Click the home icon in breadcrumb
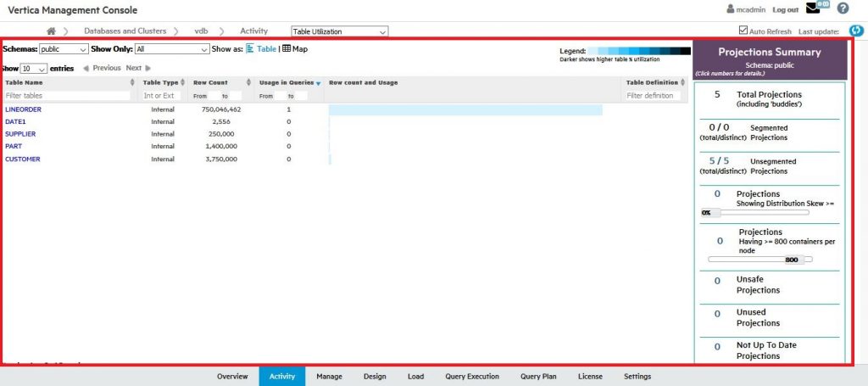The image size is (868, 386). click(52, 31)
